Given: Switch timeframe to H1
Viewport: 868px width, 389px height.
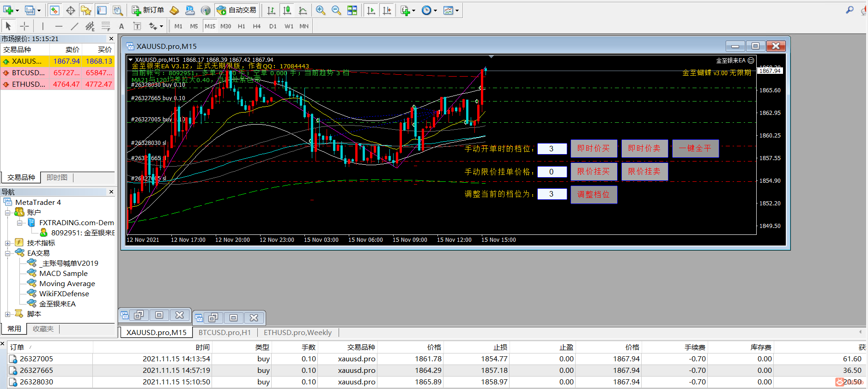Looking at the screenshot, I should point(242,26).
